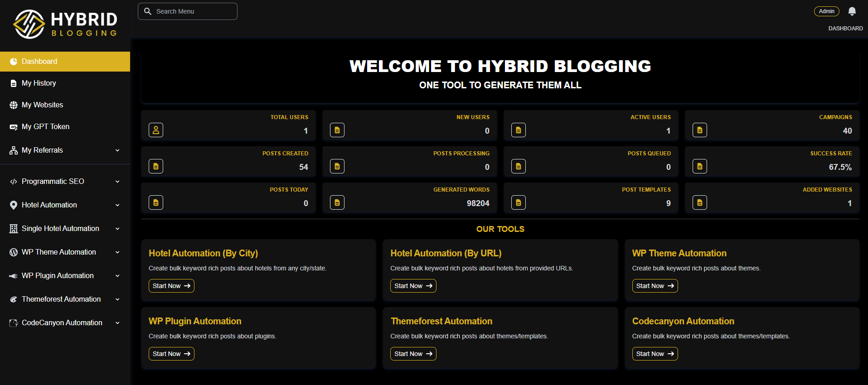Expand Hotel Automation chevron
This screenshot has height=385, width=868.
pos(117,205)
